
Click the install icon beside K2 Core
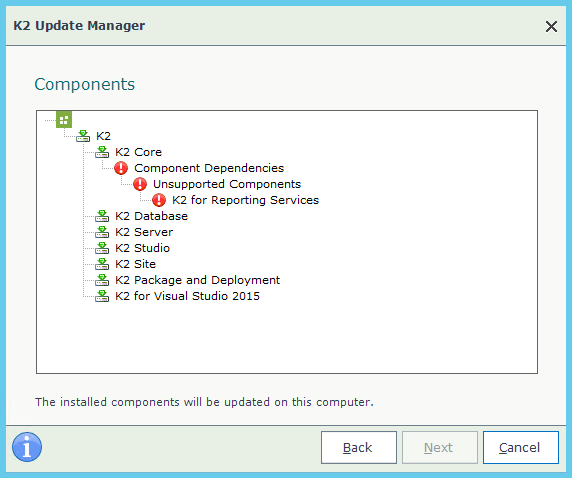click(102, 152)
